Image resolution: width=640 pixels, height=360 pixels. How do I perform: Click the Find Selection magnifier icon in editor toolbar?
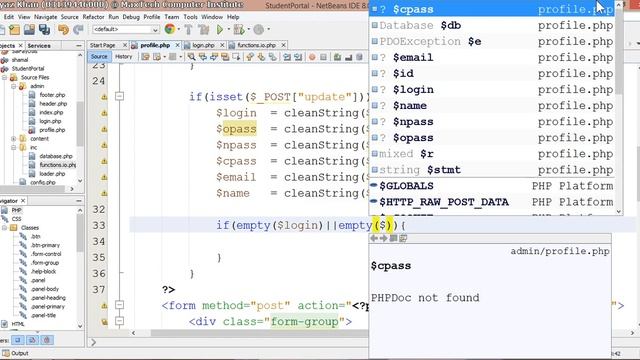point(191,57)
